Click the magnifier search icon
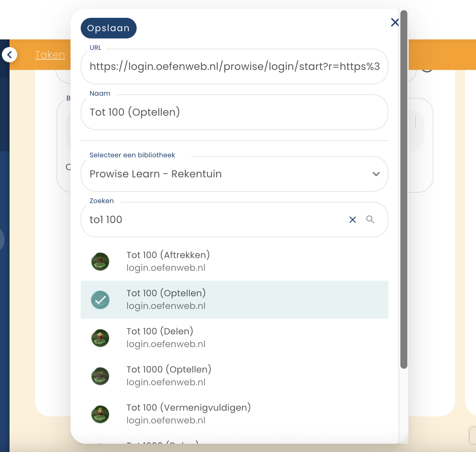476x452 pixels. tap(370, 220)
